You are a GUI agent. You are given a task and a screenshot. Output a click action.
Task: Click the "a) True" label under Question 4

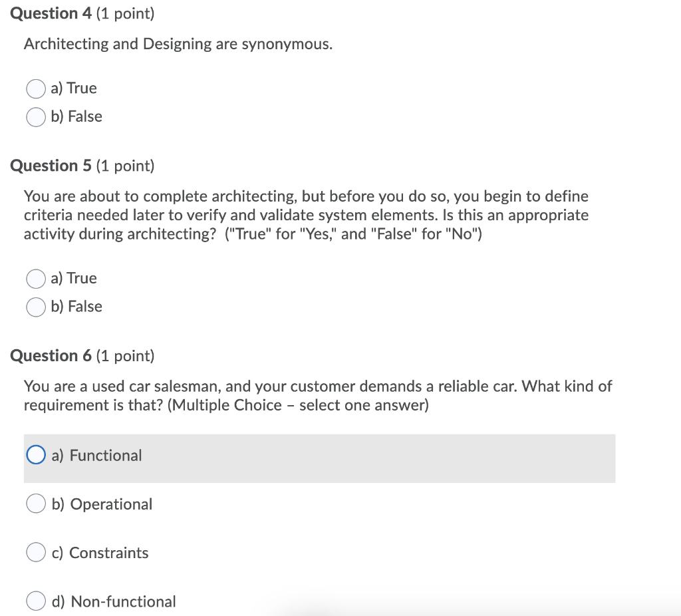click(73, 88)
